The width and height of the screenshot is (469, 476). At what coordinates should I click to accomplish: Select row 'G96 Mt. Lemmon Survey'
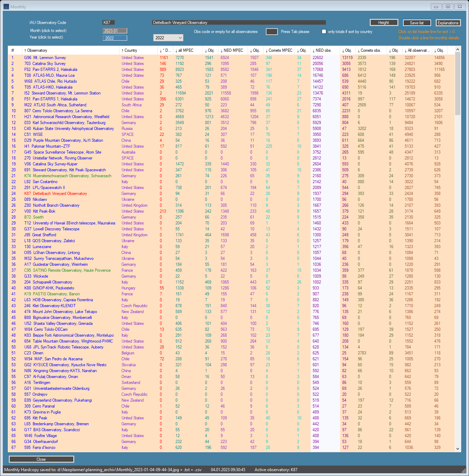(x=231, y=58)
